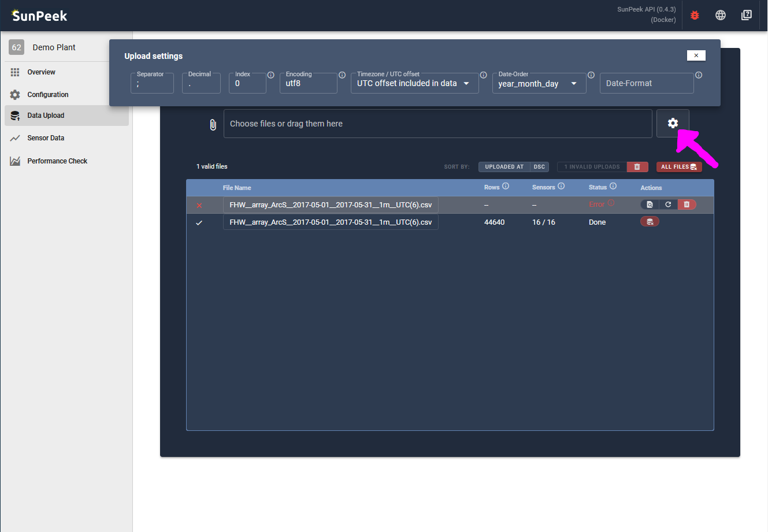Click the Configuration gear icon in sidebar
Screen dimensions: 768x532
tap(15, 95)
